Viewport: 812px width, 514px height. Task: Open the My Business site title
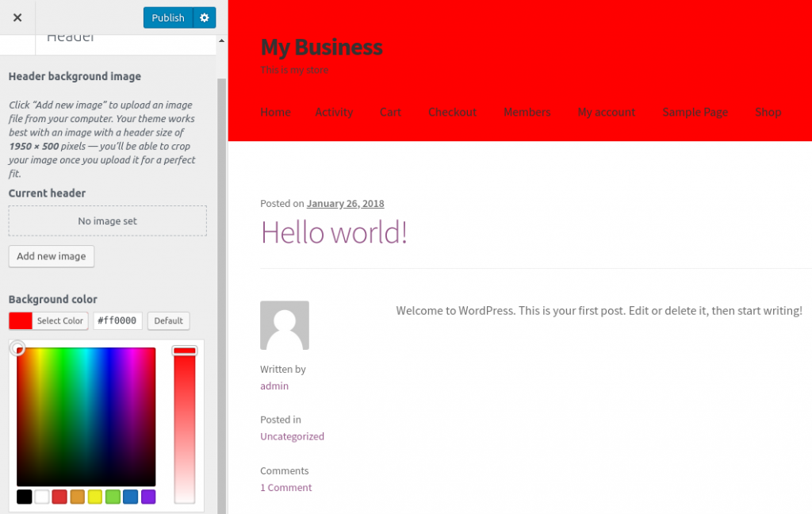(x=322, y=47)
